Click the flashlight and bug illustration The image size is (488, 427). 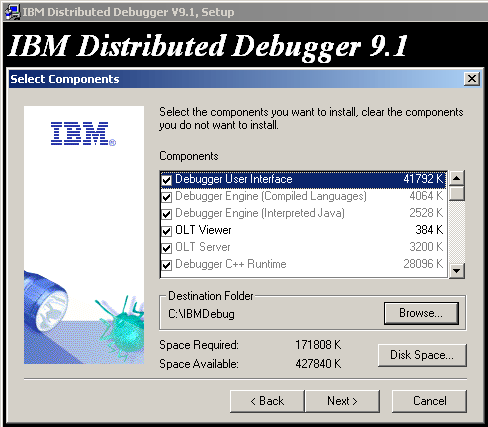click(x=84, y=317)
